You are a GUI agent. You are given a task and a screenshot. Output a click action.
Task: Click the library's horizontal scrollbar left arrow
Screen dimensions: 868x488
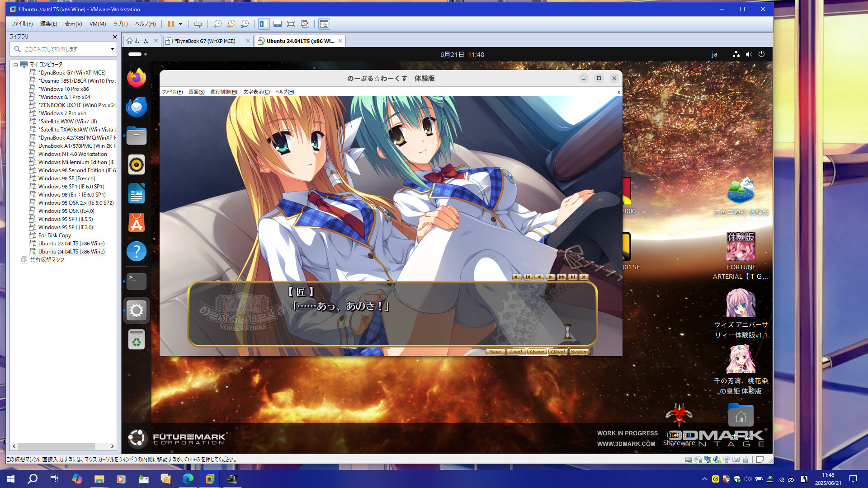coord(14,446)
